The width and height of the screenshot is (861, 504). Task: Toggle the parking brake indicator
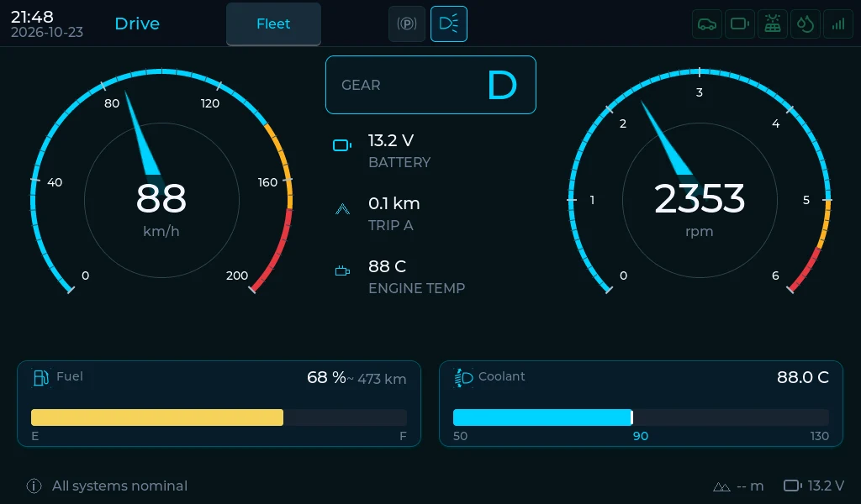pyautogui.click(x=407, y=24)
